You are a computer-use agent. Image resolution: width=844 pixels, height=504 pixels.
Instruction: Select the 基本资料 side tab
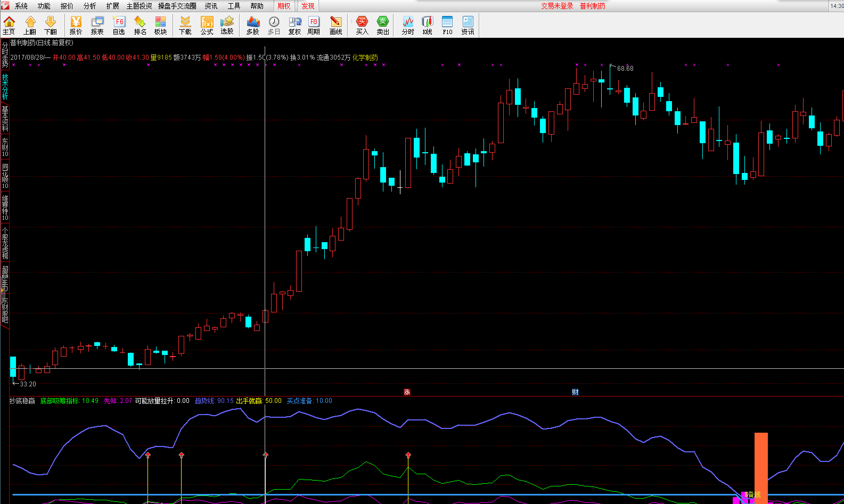pyautogui.click(x=5, y=118)
